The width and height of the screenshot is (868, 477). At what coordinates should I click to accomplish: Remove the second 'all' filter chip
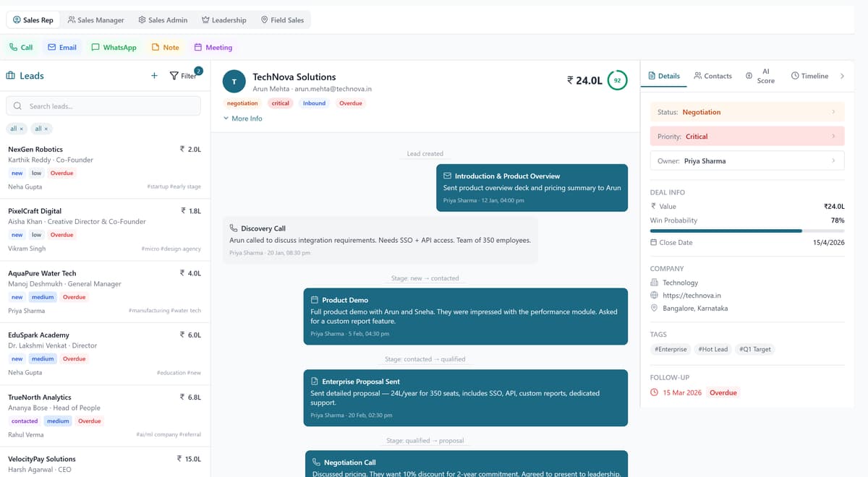tap(46, 129)
